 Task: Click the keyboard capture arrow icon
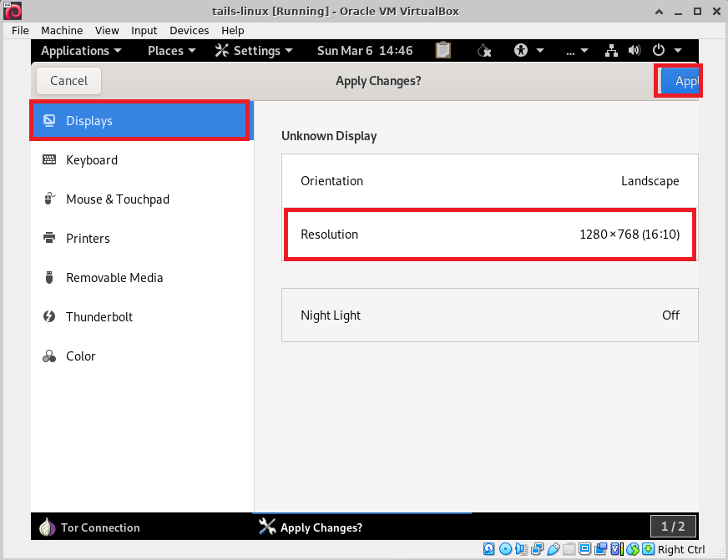(648, 549)
